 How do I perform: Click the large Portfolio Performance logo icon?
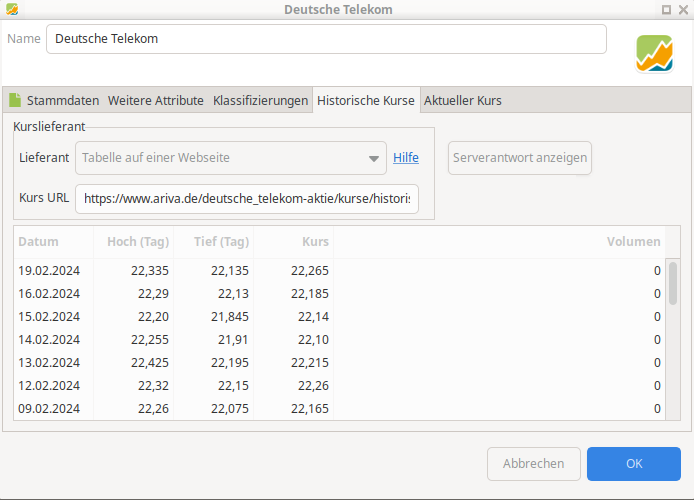tap(654, 53)
